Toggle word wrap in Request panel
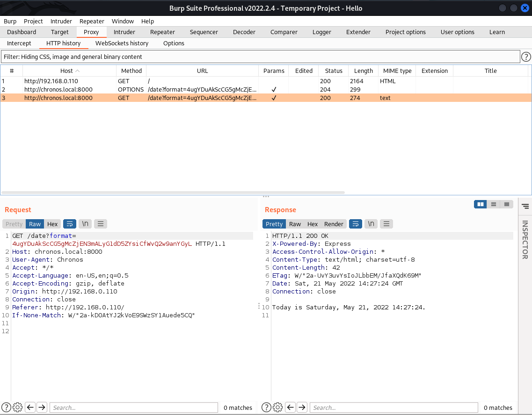 click(x=70, y=224)
